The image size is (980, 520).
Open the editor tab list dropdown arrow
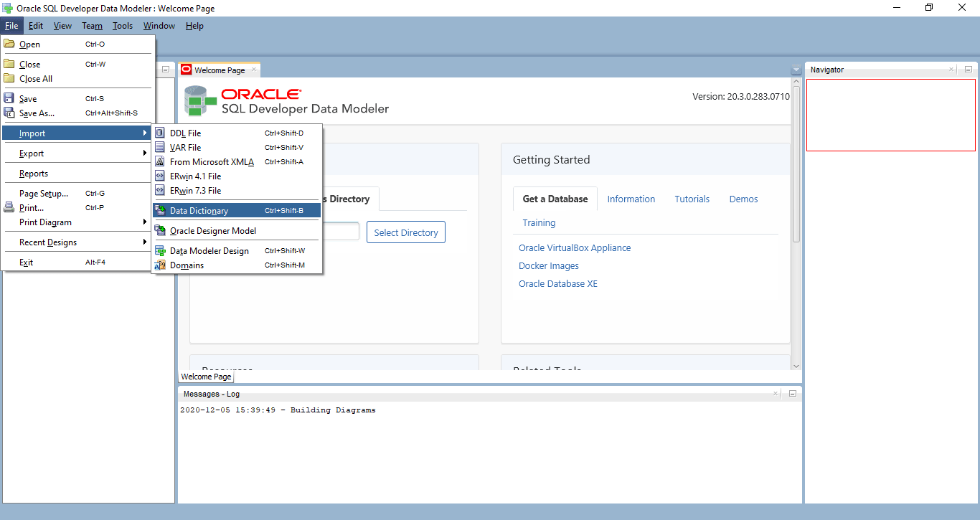coord(796,70)
